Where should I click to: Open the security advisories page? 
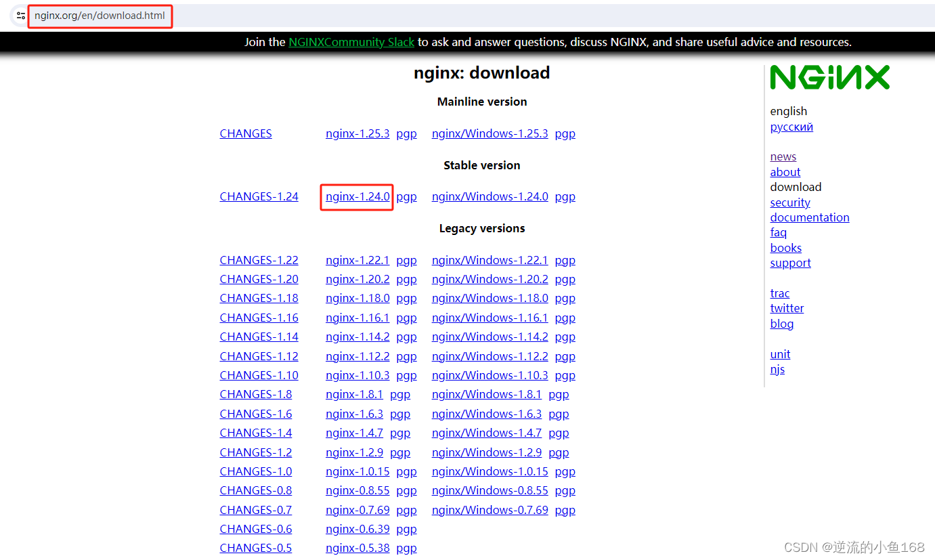[789, 202]
